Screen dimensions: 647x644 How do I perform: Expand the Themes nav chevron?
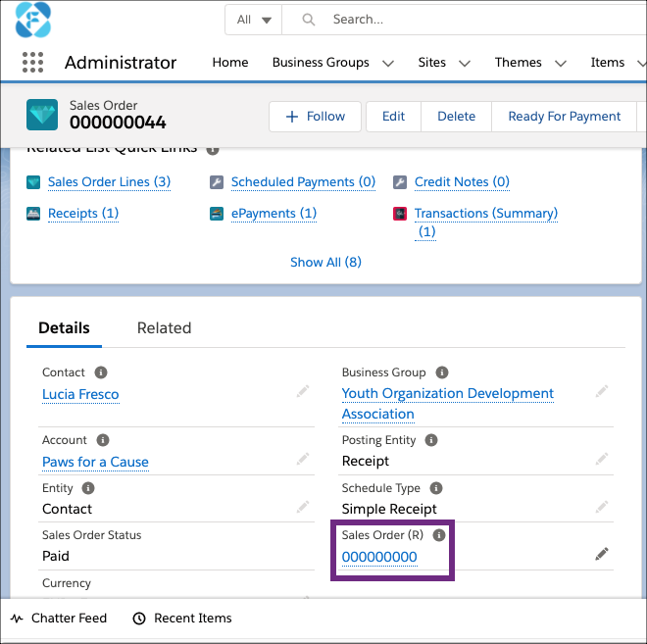pos(561,63)
